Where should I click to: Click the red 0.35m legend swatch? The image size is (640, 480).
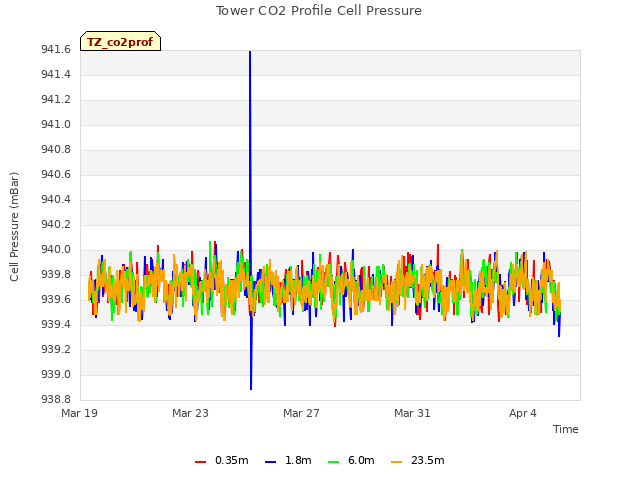[200, 462]
